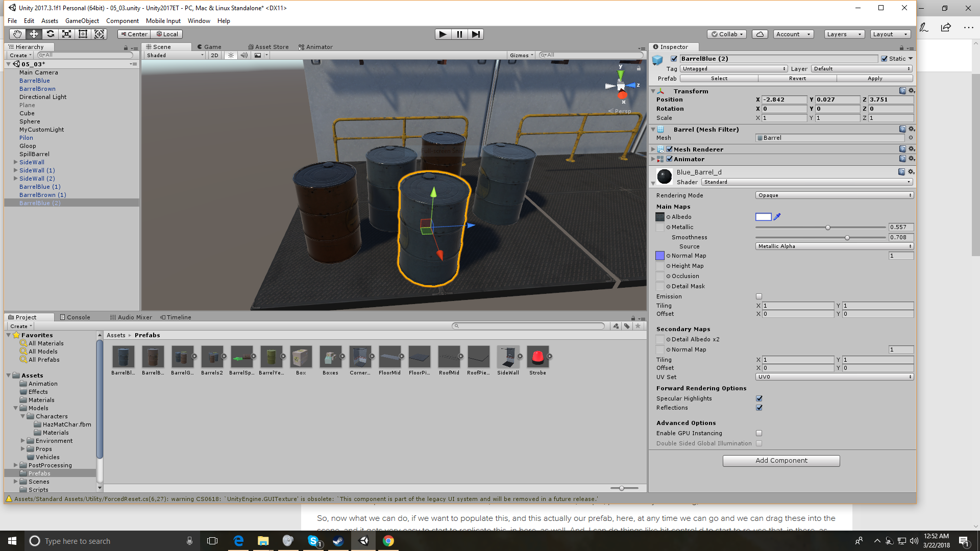Select the Scale tool
This screenshot has width=980, height=551.
coord(66,34)
